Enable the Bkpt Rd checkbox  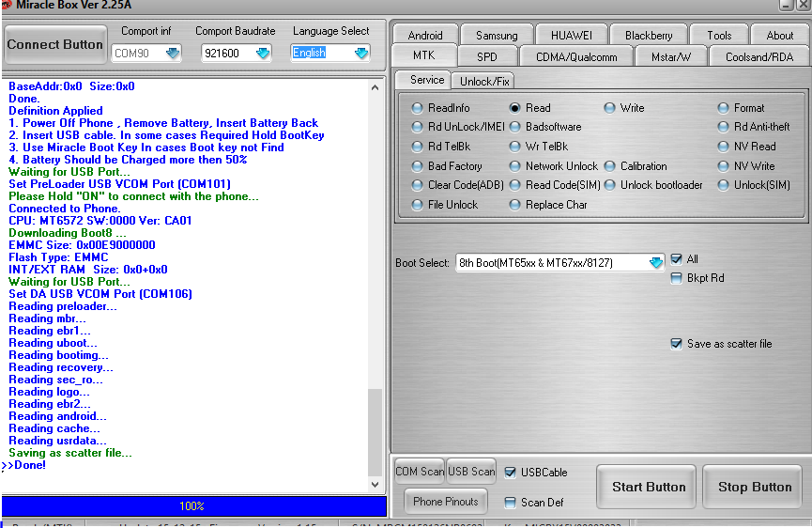pyautogui.click(x=676, y=278)
